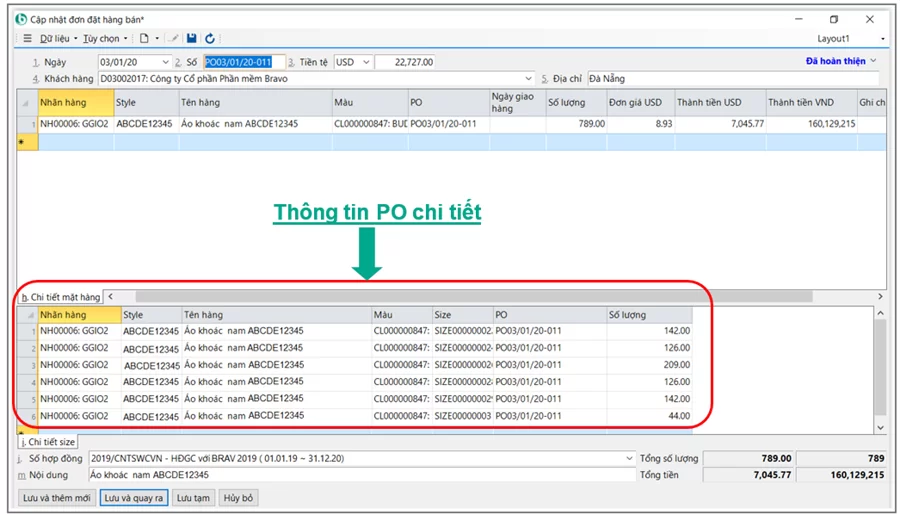Click Đơn giá USD column header
This screenshot has height=515, width=900.
coord(641,103)
